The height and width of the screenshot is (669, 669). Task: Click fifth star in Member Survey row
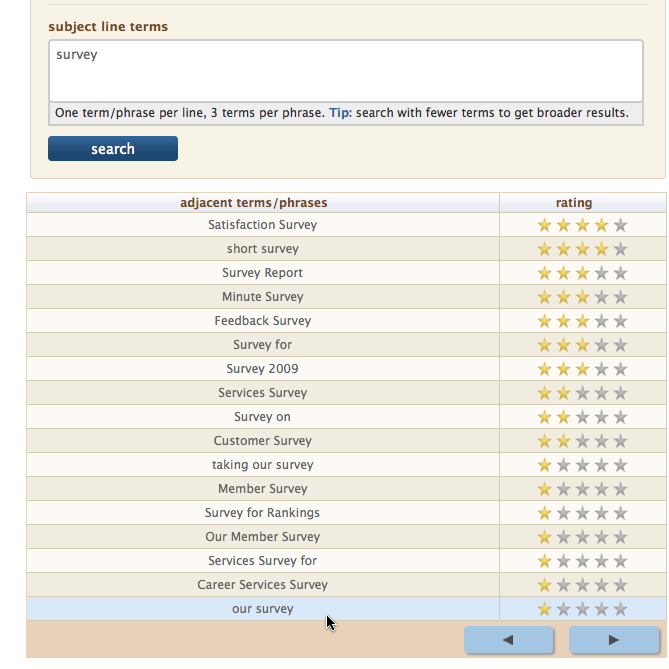click(x=620, y=489)
